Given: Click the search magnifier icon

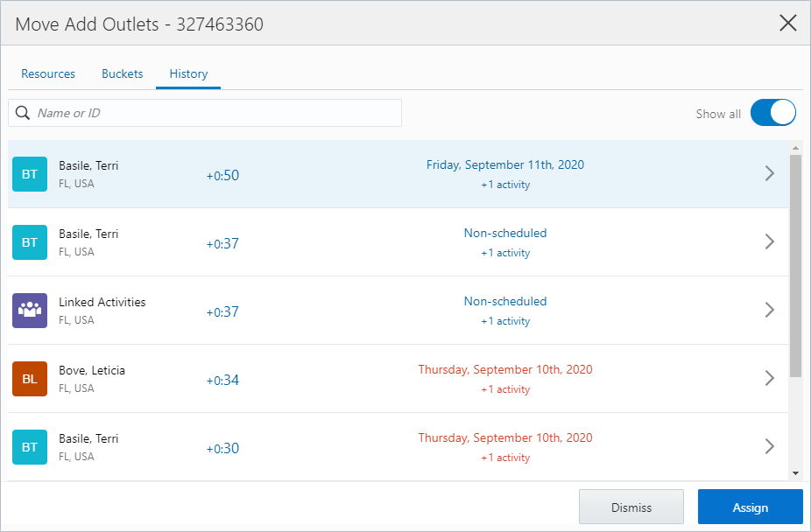Looking at the screenshot, I should point(22,113).
